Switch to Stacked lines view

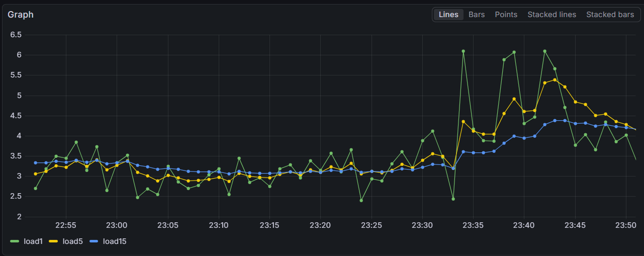point(551,15)
